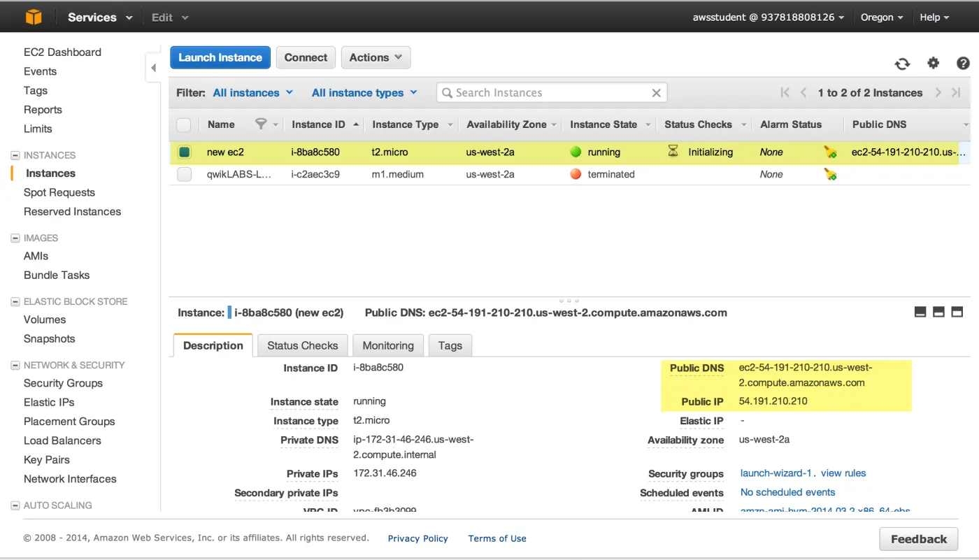Image resolution: width=979 pixels, height=560 pixels.
Task: Select the Private IPs value 172.31.46.246
Action: tap(385, 473)
